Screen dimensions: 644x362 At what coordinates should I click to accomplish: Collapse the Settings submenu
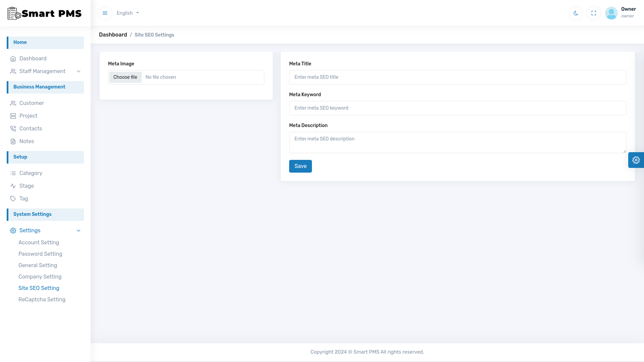point(78,231)
